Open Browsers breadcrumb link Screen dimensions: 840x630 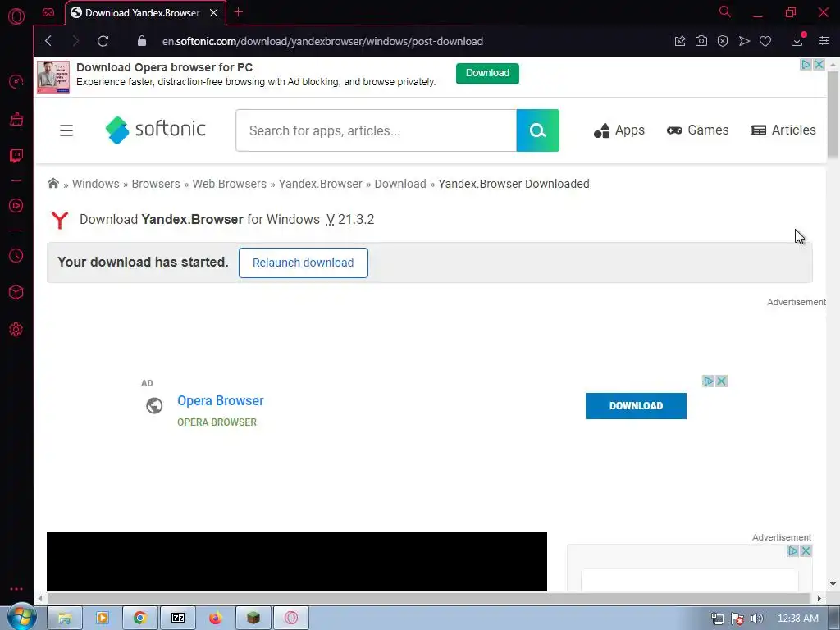point(156,184)
